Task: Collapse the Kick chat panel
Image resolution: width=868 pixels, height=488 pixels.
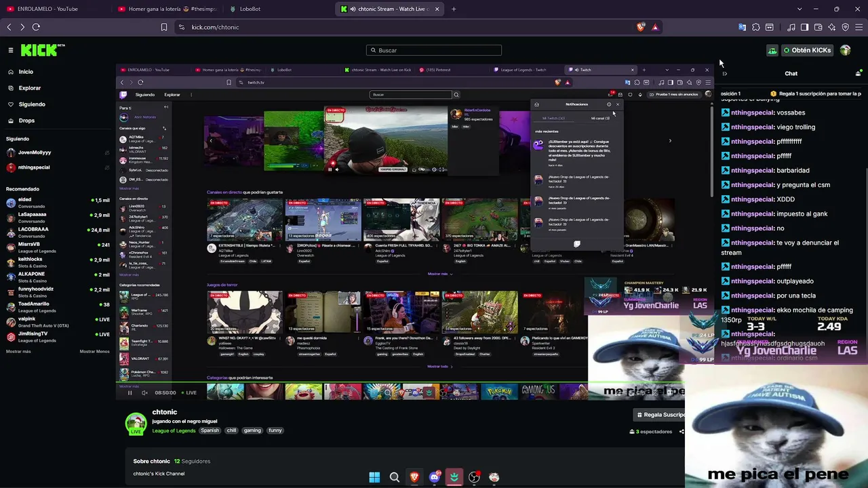Action: pos(724,73)
